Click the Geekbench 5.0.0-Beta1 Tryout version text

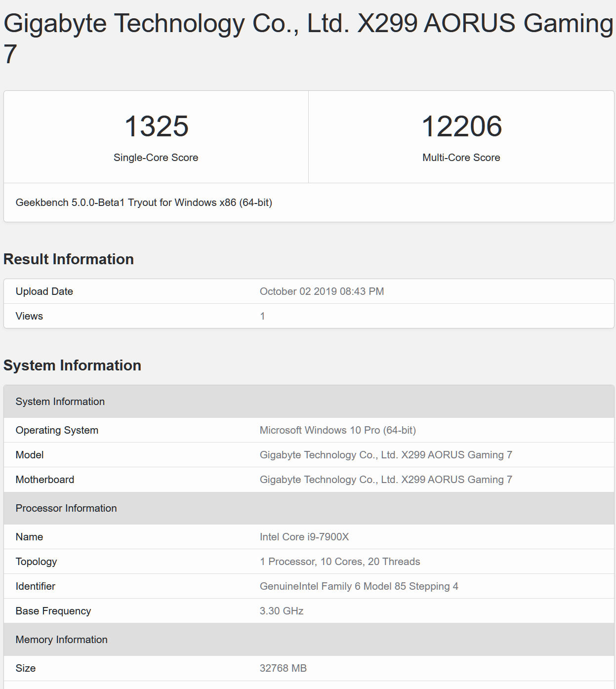pyautogui.click(x=144, y=203)
